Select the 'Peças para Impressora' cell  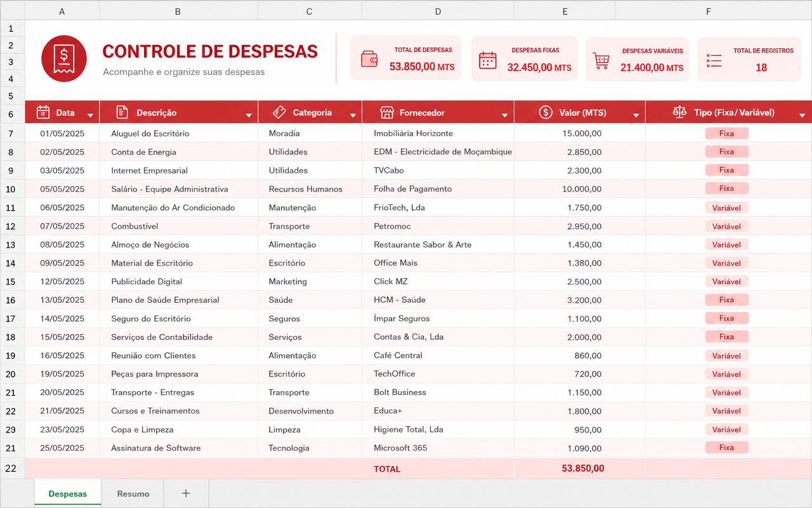pos(178,374)
